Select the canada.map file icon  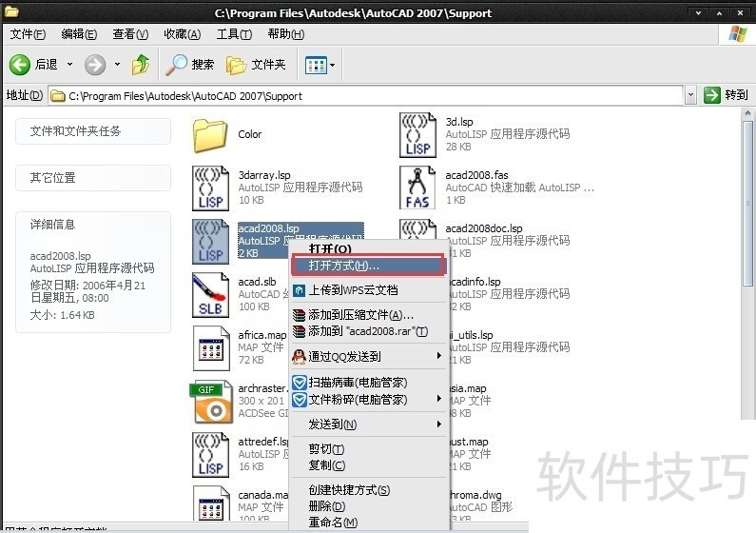tap(211, 503)
